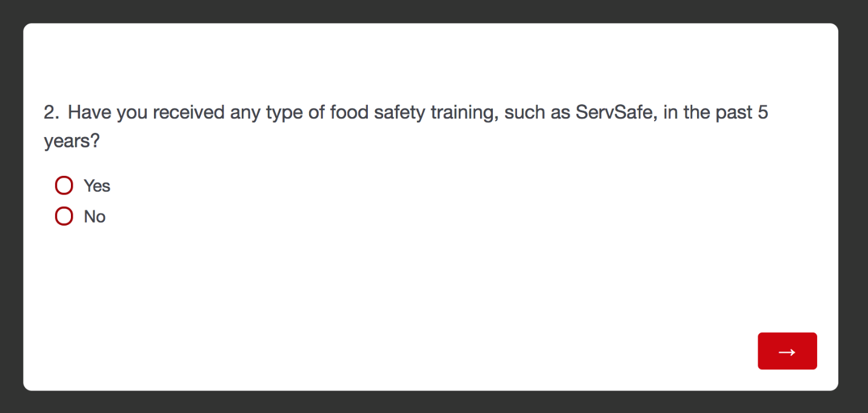Select the No radio button
868x413 pixels.
click(64, 217)
